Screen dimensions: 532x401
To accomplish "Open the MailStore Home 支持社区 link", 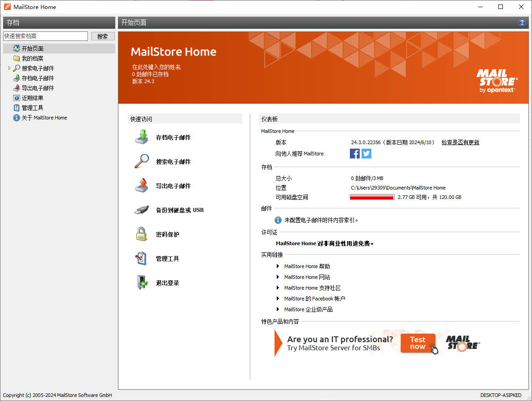I will (313, 287).
